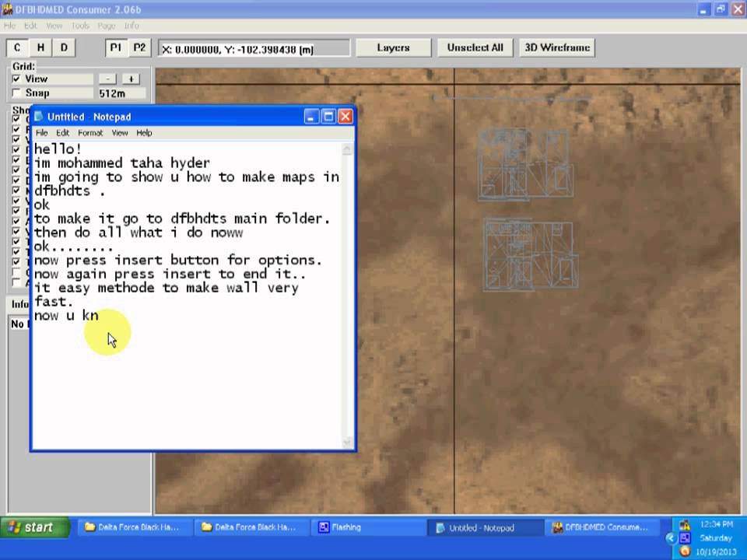
Task: Open the Layers button
Action: [394, 47]
